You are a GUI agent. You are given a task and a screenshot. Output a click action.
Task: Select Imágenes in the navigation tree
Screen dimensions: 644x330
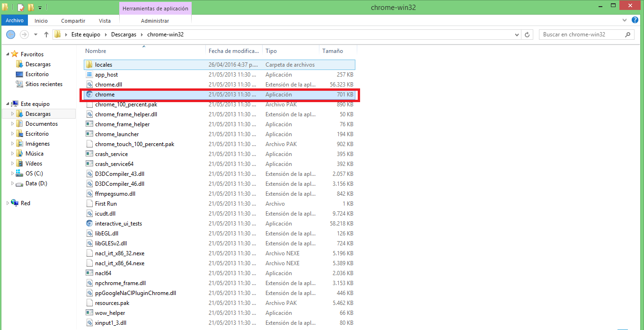(37, 144)
